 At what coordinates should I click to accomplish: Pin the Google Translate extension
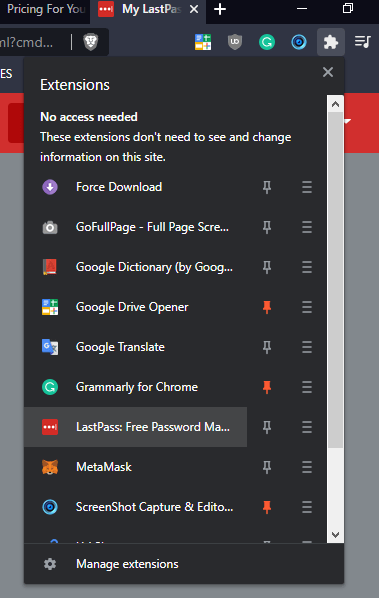[x=267, y=347]
